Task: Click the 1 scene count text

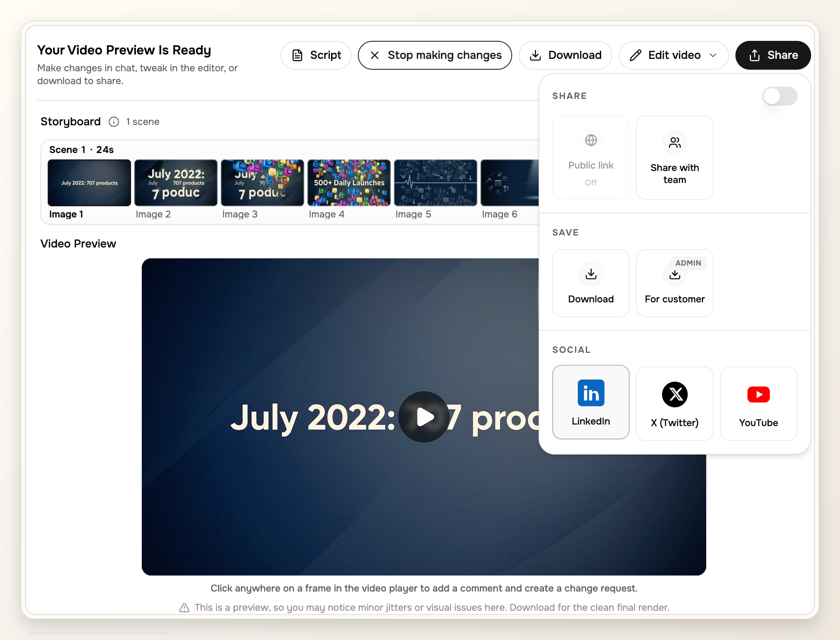Action: (x=143, y=122)
